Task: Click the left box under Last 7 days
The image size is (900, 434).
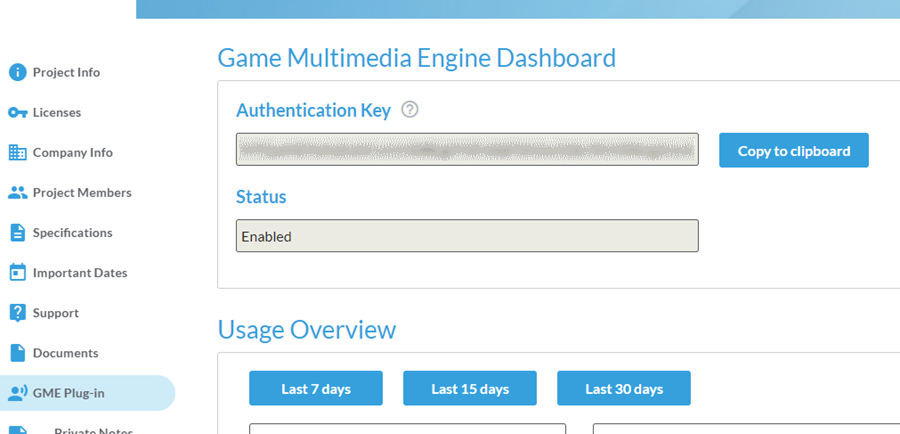Action: [407, 429]
